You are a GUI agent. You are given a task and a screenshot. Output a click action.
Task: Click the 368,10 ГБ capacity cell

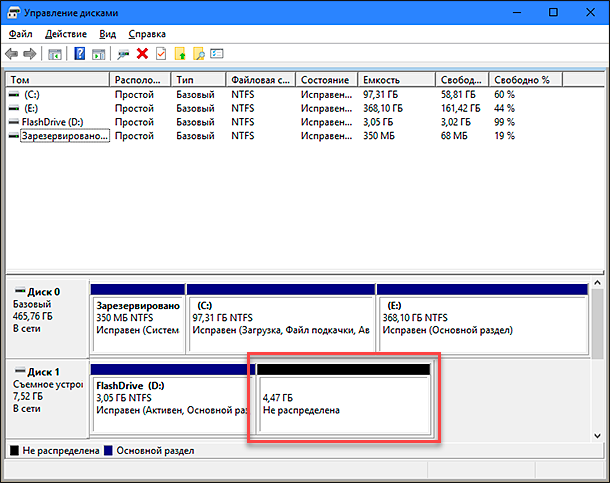click(383, 108)
